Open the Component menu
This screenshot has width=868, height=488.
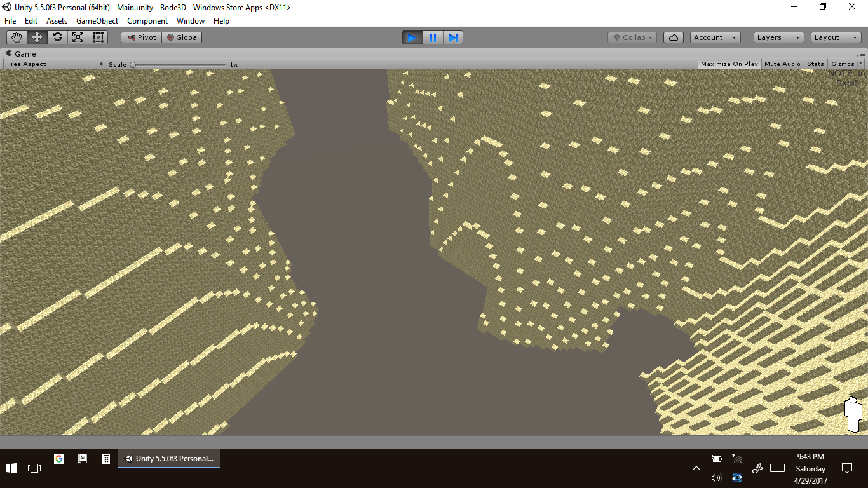147,21
